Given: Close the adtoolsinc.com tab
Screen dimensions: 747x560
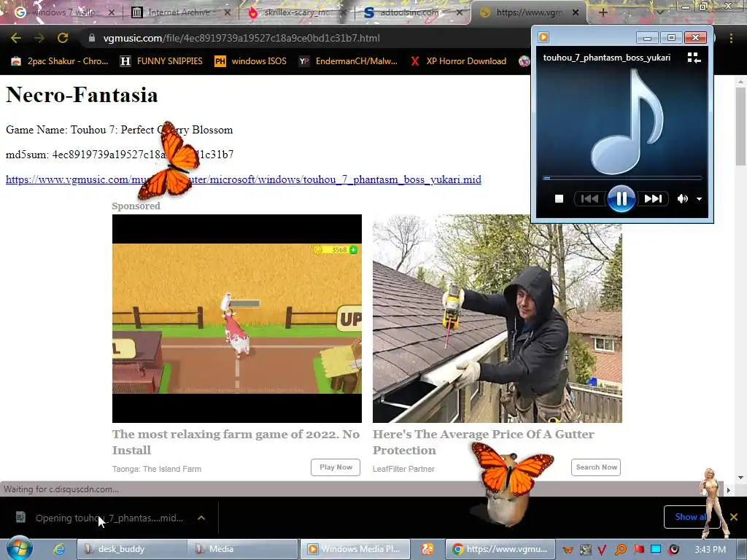Looking at the screenshot, I should 460,12.
